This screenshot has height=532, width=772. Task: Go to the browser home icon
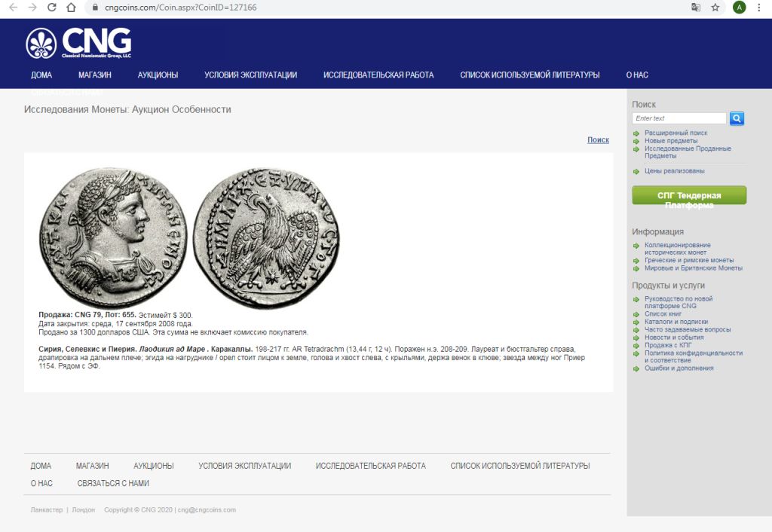(72, 8)
